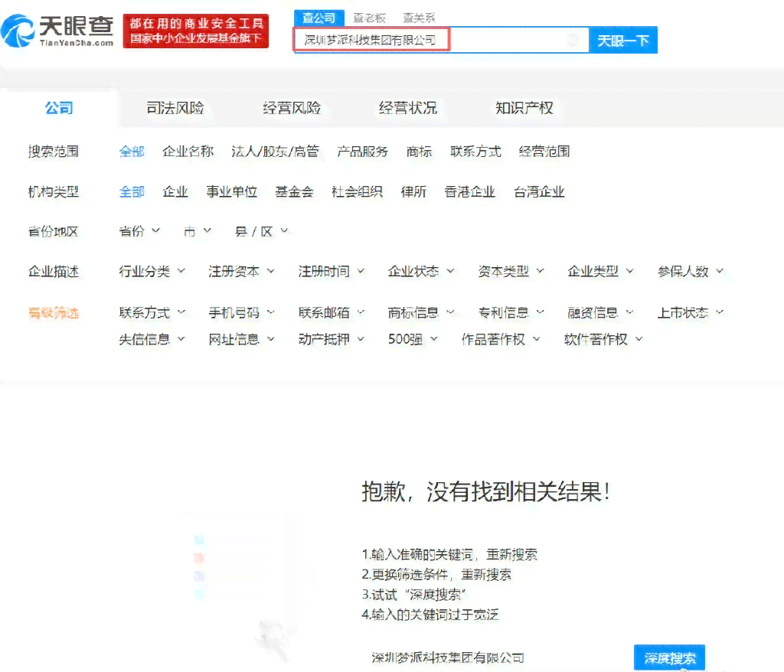Open the 网址信息 dropdown
The width and height of the screenshot is (784, 672).
241,340
